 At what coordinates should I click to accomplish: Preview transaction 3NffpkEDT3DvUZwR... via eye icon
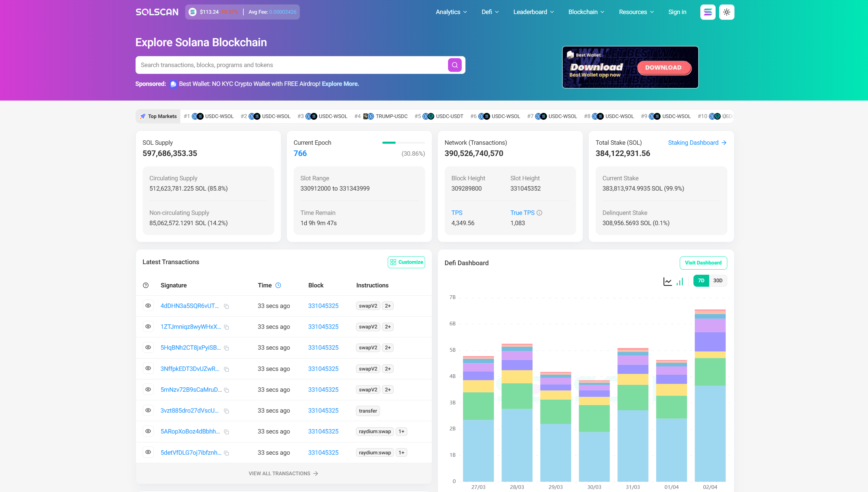pos(148,368)
